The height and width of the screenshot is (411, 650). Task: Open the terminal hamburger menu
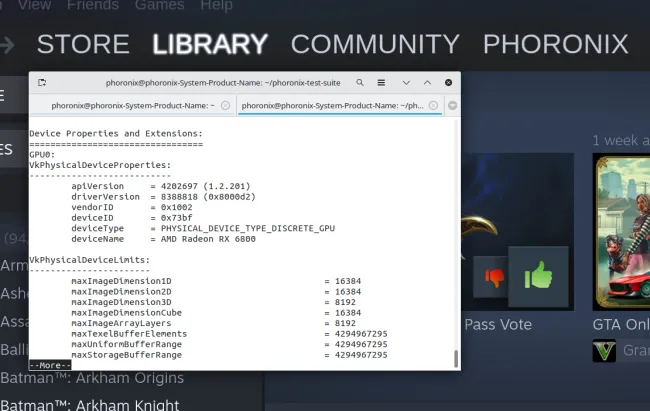[381, 83]
